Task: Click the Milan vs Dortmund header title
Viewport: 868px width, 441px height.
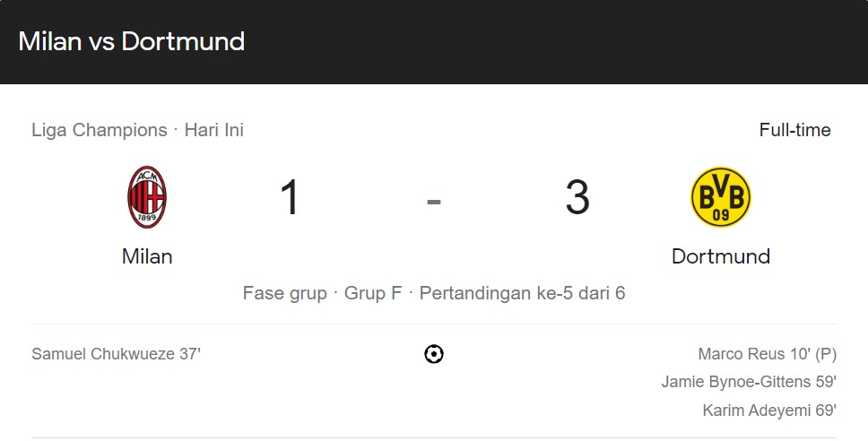Action: [x=132, y=41]
